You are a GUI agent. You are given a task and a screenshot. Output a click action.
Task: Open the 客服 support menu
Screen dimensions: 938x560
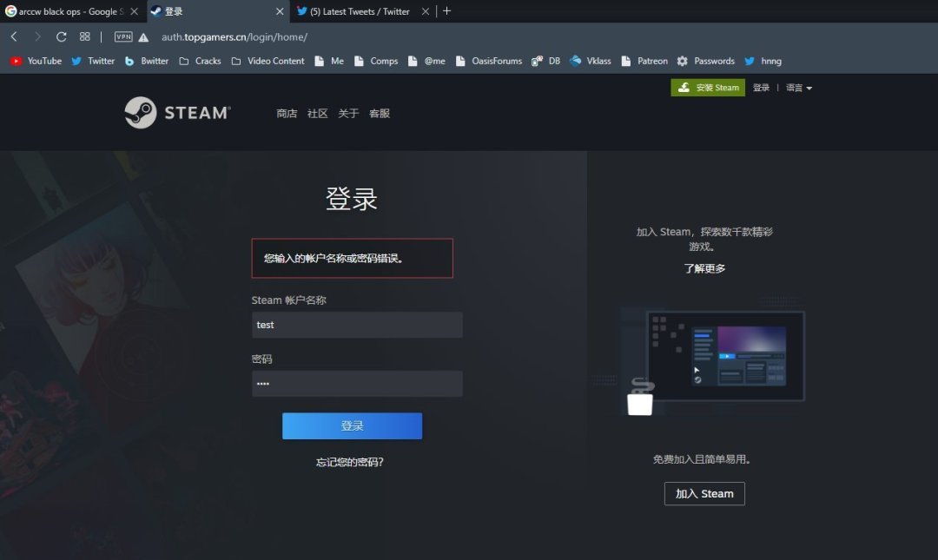pyautogui.click(x=380, y=113)
